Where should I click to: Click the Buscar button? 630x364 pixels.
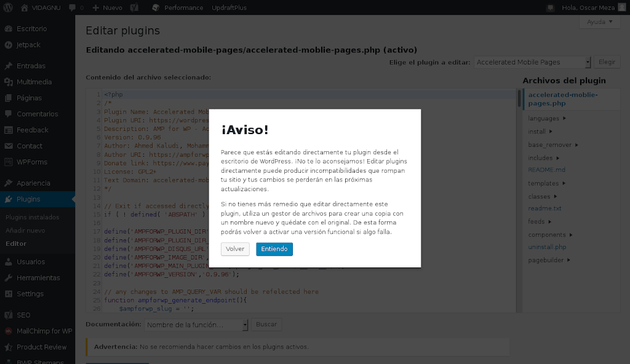pos(266,325)
